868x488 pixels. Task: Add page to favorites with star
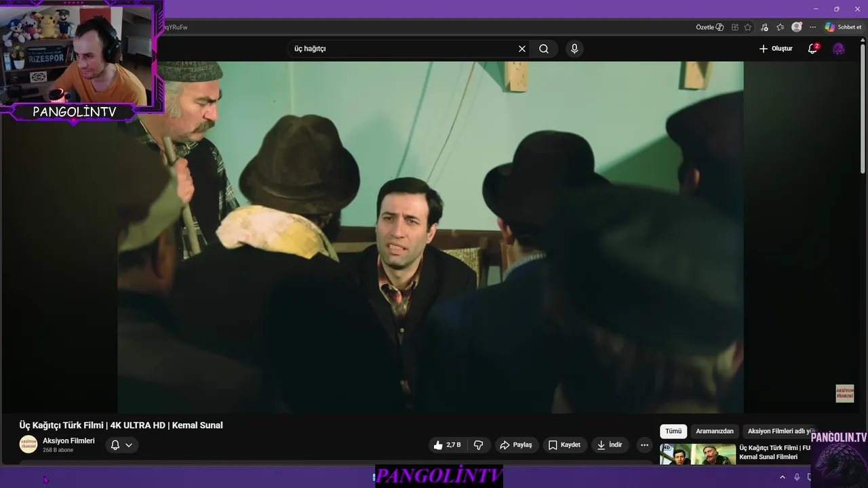click(748, 27)
